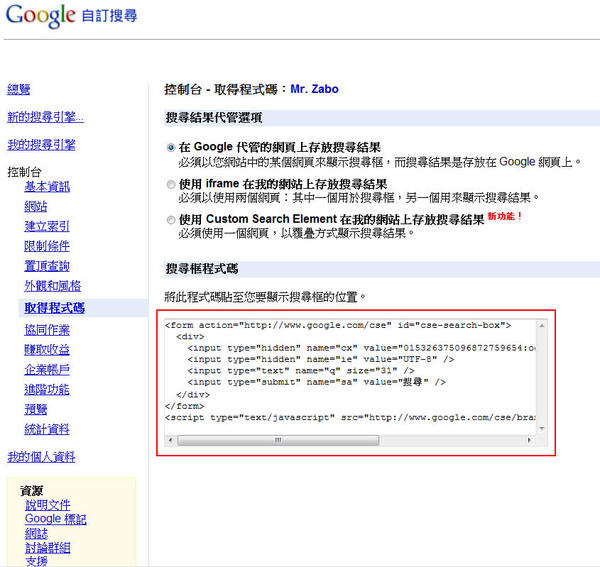This screenshot has height=567, width=600.
Task: Open 賺取收益 sidebar item
Action: click(47, 350)
